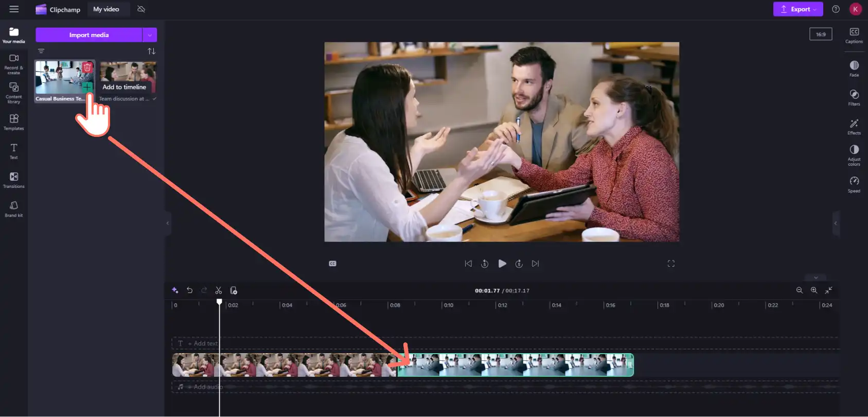Viewport: 868px width, 417px height.
Task: Open Your media panel
Action: [14, 35]
